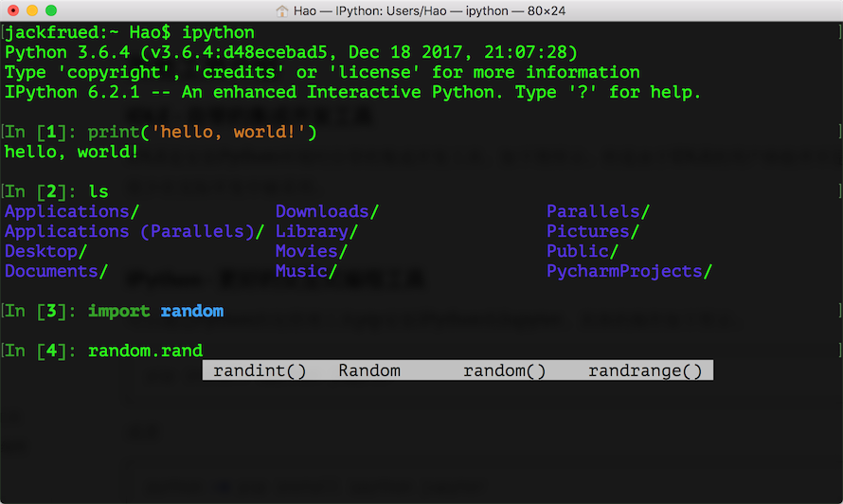
Task: Pick random() from the completion suggestions
Action: (x=505, y=371)
